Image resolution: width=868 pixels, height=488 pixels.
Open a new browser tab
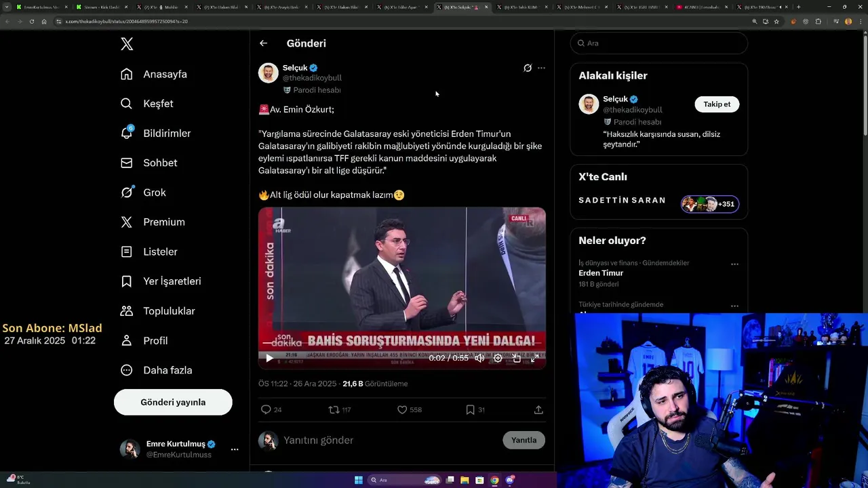(798, 7)
